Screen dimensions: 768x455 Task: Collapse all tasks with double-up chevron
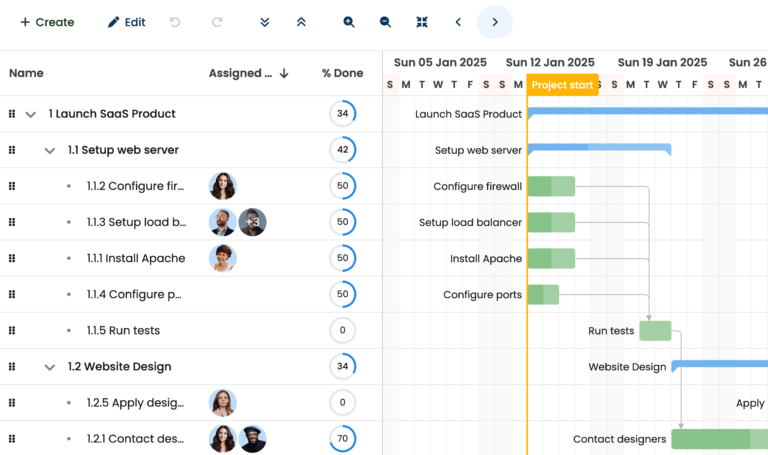301,22
